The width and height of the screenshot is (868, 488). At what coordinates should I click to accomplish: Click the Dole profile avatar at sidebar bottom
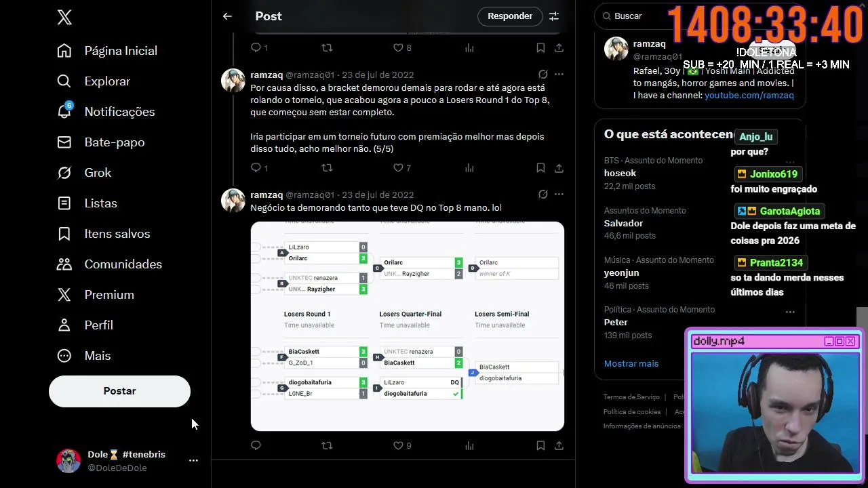click(x=68, y=461)
